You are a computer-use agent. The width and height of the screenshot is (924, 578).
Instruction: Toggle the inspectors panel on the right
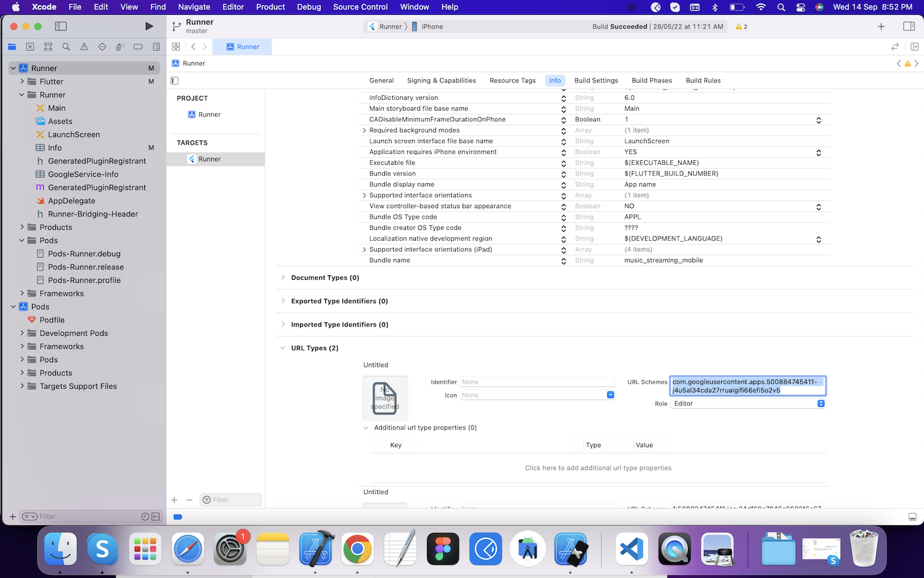[x=909, y=26]
